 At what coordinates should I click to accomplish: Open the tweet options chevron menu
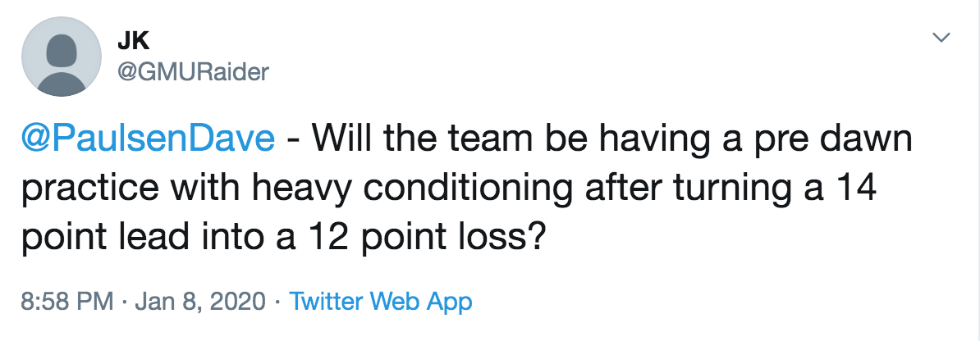[941, 38]
